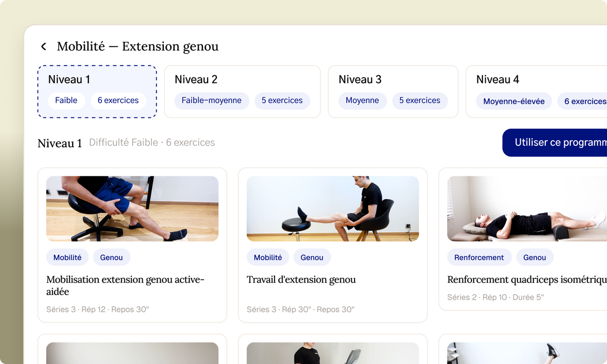Screen dimensions: 607x364
Task: Select the Niveau 1 level card
Action: pyautogui.click(x=97, y=91)
